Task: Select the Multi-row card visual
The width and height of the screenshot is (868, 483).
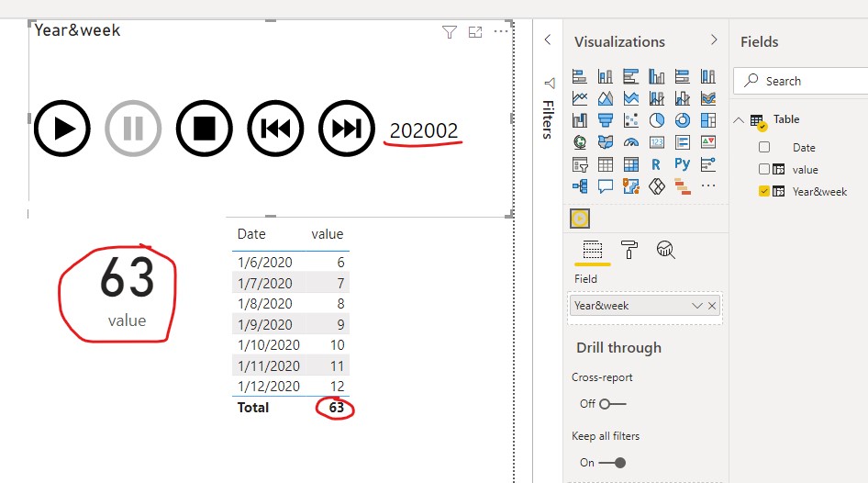Action: click(x=682, y=142)
